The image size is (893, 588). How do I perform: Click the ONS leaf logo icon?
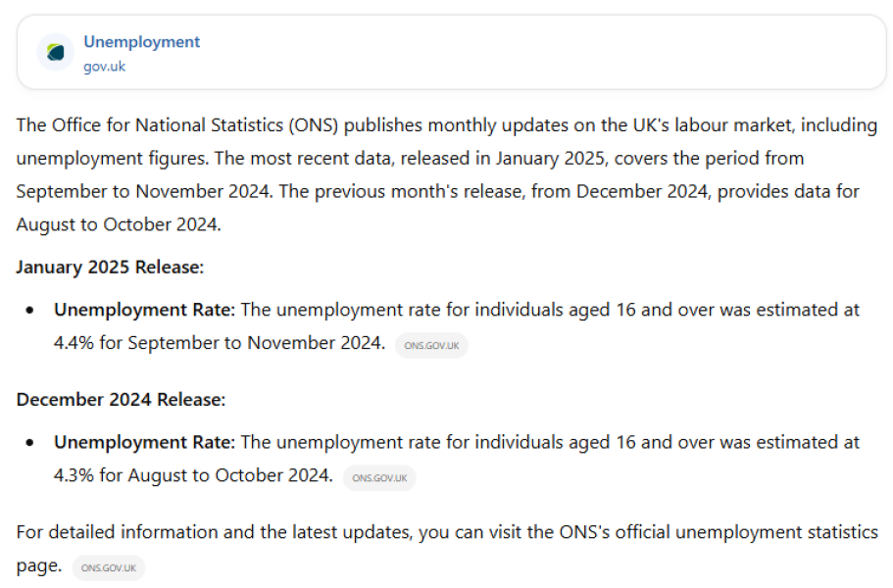(56, 52)
